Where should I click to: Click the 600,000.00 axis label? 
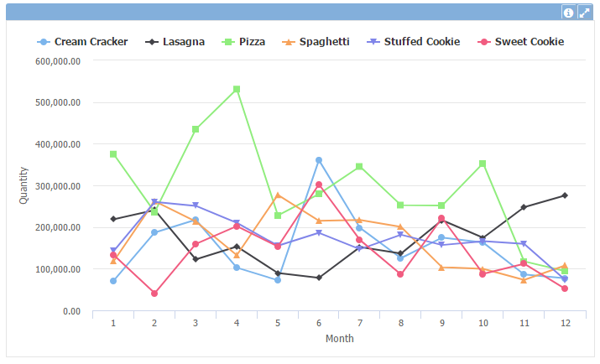tap(58, 61)
